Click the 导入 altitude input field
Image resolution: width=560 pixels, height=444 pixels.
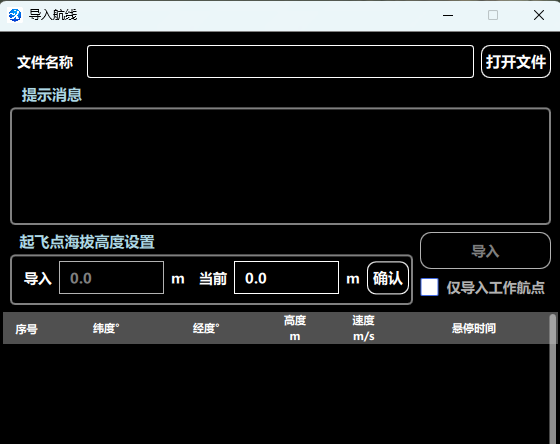coord(111,278)
